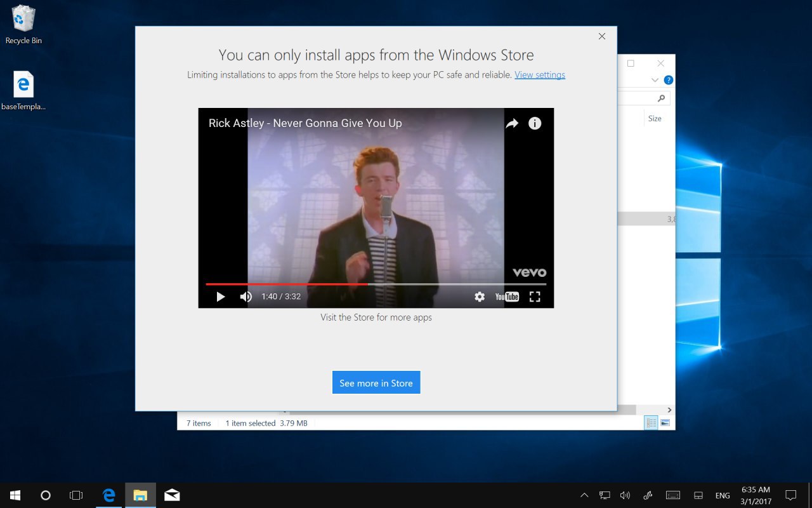The image size is (812, 508).
Task: Close the Windows Store dialog
Action: [x=602, y=36]
